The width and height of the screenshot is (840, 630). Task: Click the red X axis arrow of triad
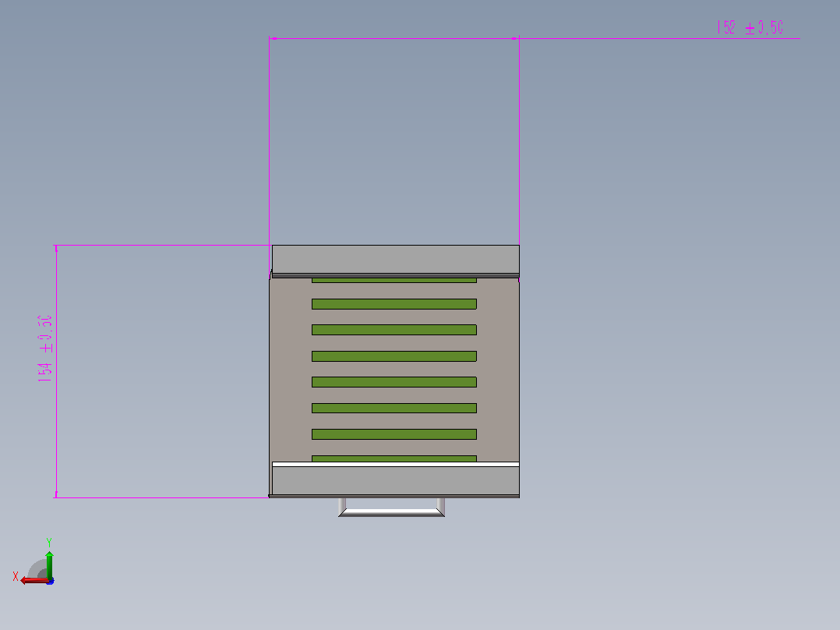click(34, 581)
